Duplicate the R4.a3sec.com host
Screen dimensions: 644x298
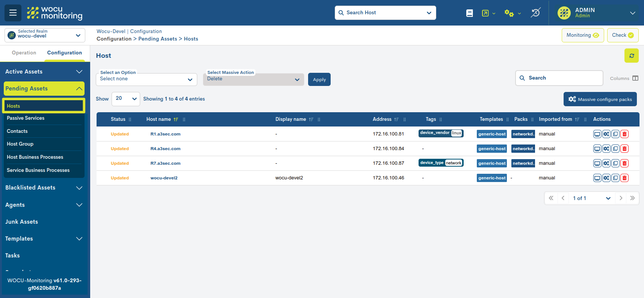(x=615, y=149)
